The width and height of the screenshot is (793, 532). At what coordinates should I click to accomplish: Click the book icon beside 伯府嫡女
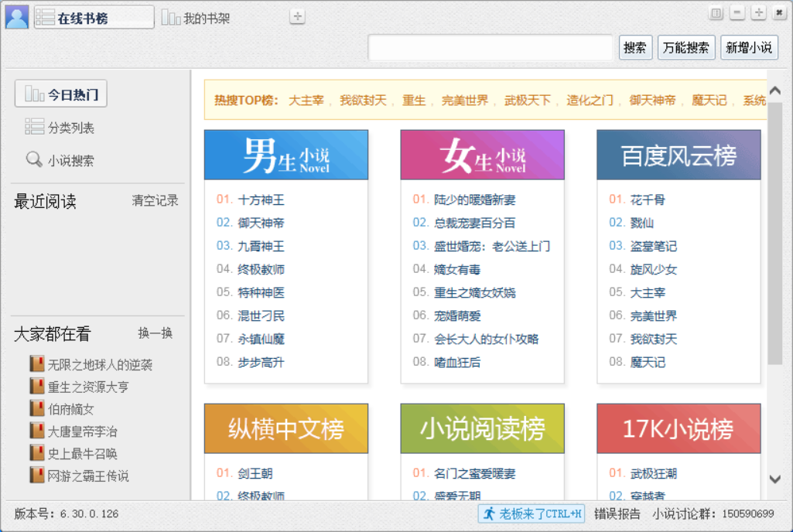(36, 408)
